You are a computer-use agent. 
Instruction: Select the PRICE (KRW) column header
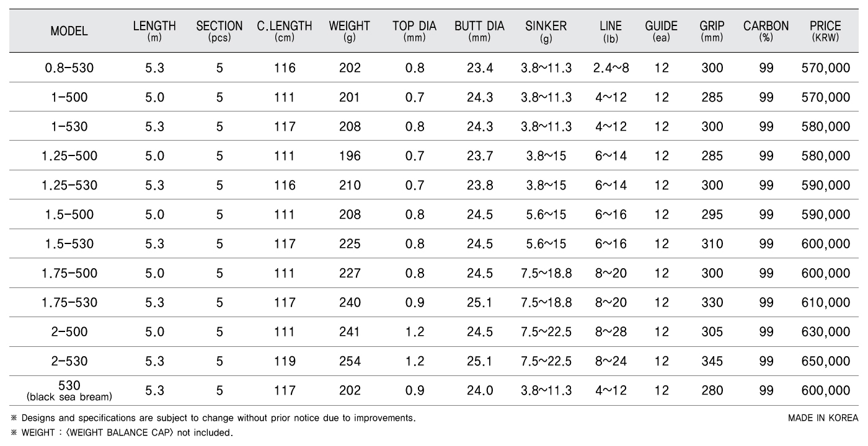pyautogui.click(x=825, y=31)
